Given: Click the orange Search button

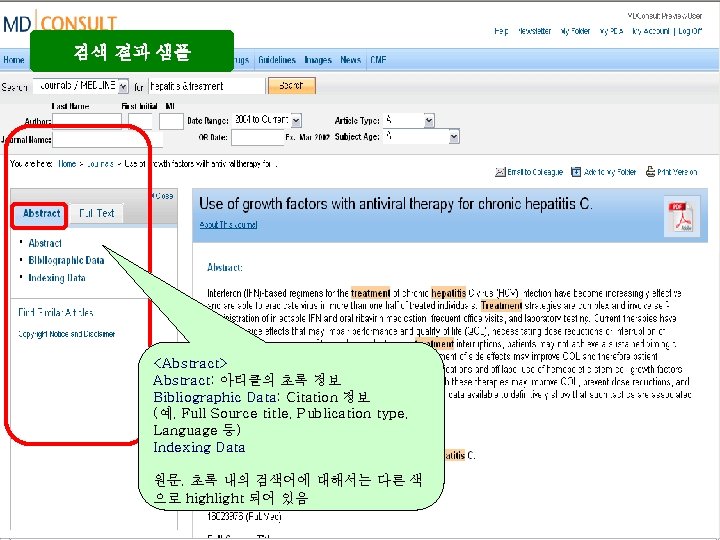Looking at the screenshot, I should tap(292, 85).
